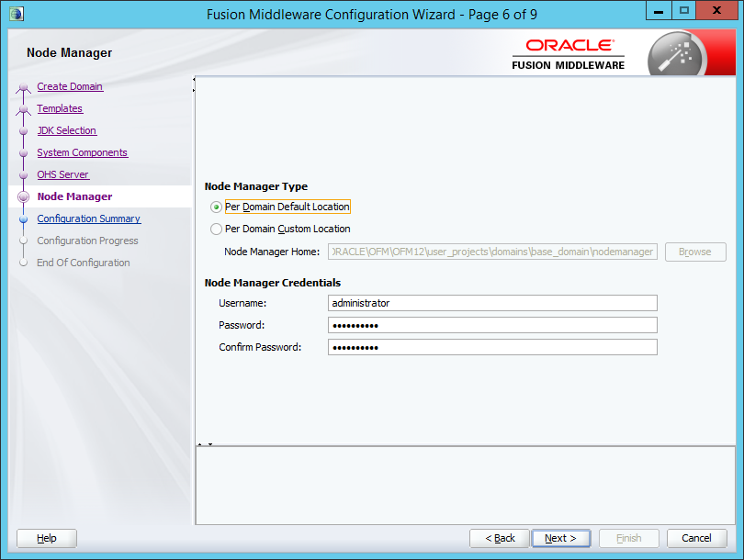The width and height of the screenshot is (744, 560).
Task: Go Back to previous page
Action: point(499,538)
